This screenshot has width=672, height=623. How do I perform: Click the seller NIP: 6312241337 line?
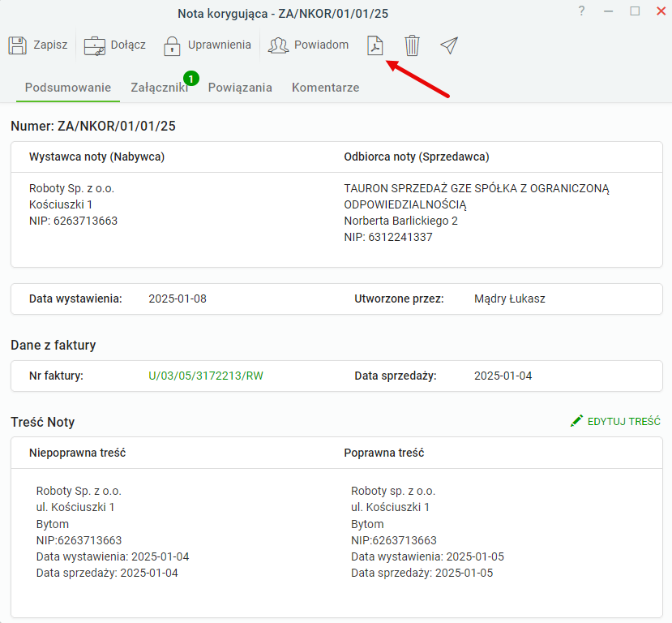click(x=388, y=237)
